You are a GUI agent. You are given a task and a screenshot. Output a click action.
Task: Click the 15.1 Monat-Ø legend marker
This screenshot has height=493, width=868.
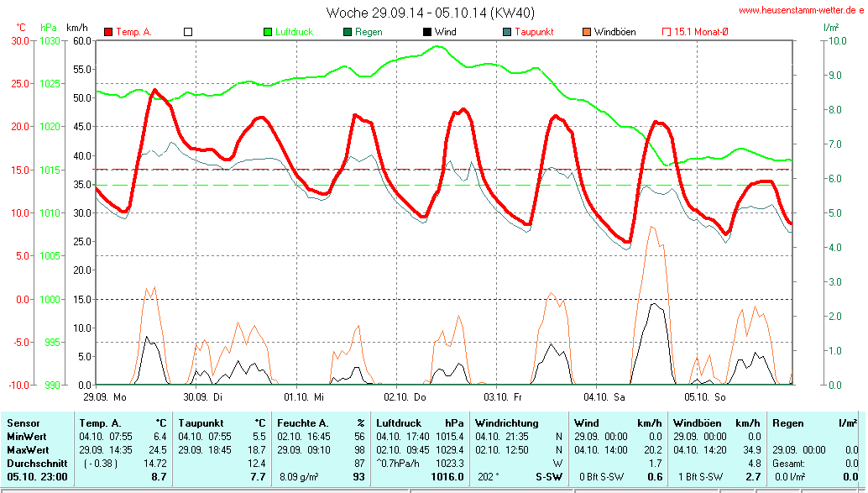667,32
